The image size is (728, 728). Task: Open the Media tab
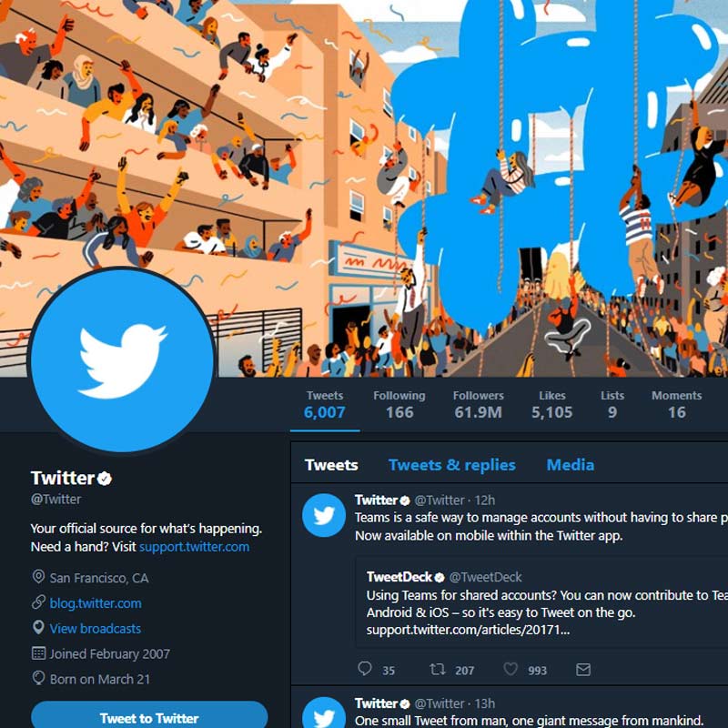click(571, 465)
